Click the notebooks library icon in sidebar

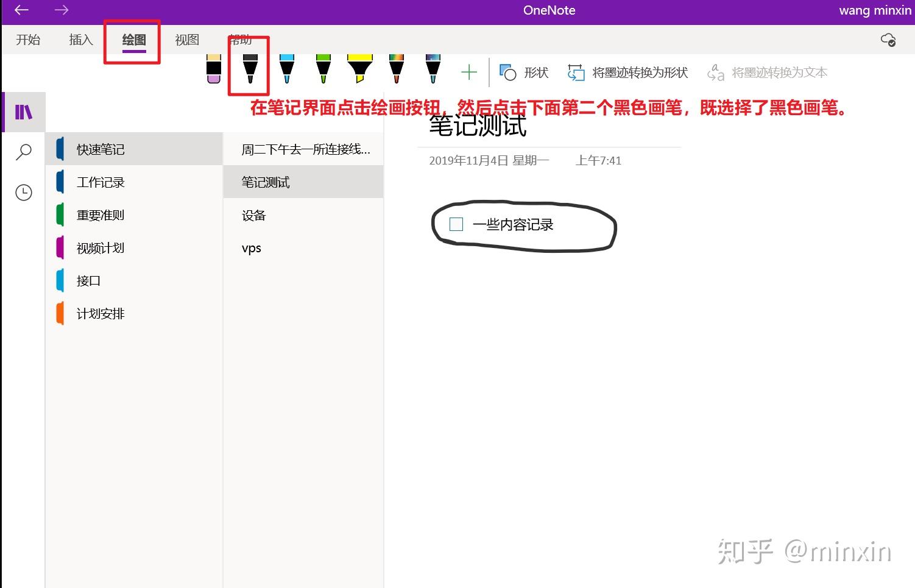click(x=23, y=112)
